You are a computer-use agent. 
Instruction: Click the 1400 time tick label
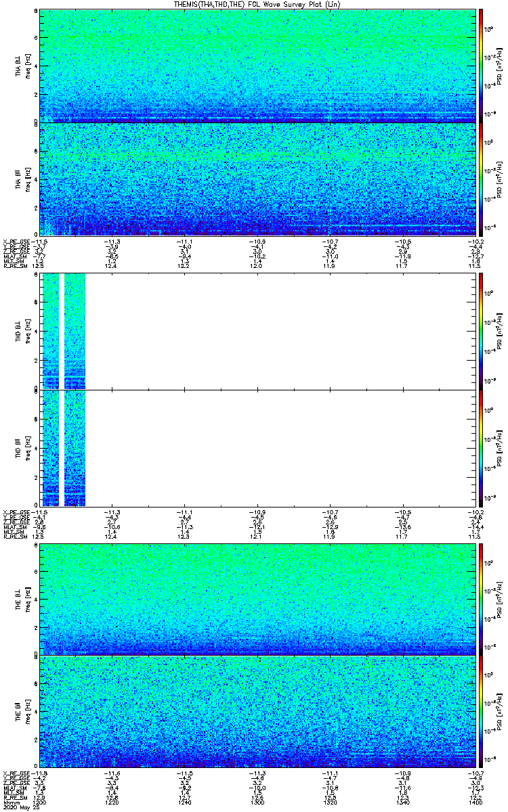474,802
